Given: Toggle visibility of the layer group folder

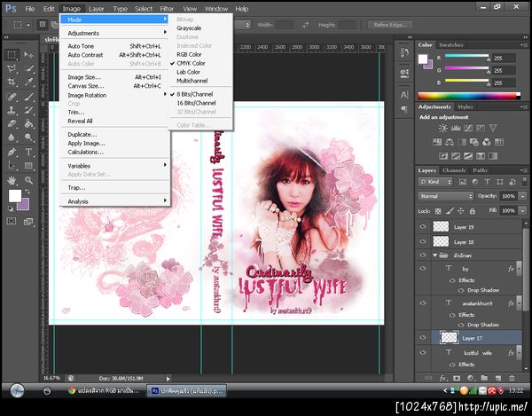Looking at the screenshot, I should click(x=423, y=255).
